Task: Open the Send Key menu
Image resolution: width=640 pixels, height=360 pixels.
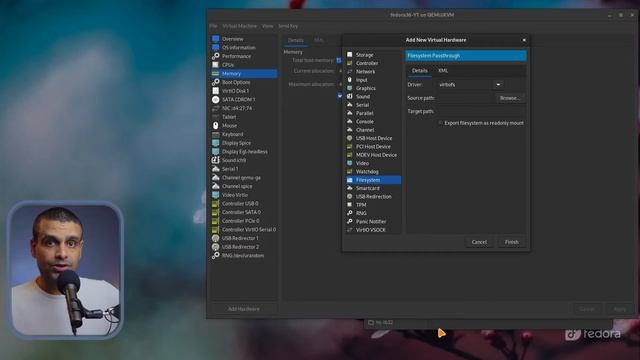Action: click(288, 26)
